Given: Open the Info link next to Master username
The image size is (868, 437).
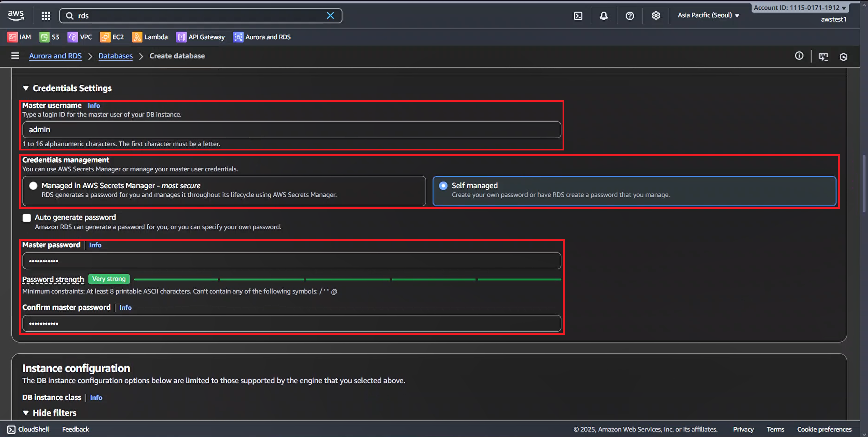Looking at the screenshot, I should tap(94, 106).
